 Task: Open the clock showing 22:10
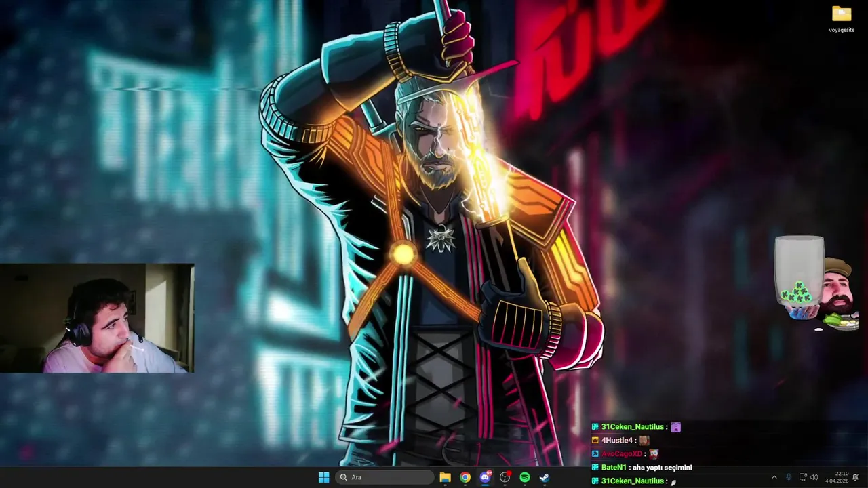click(x=837, y=477)
